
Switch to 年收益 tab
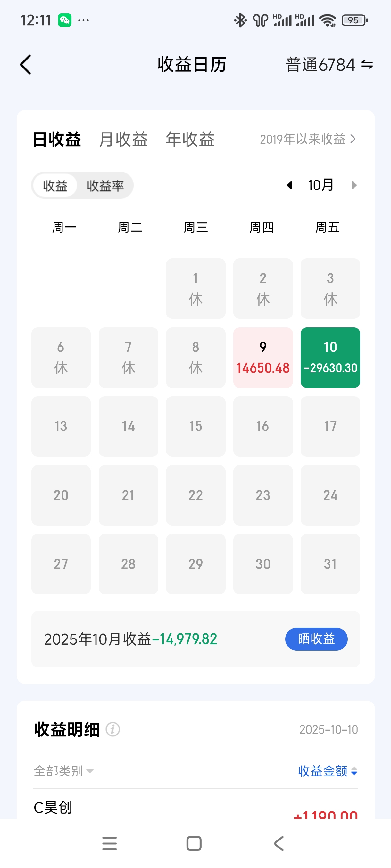point(190,139)
